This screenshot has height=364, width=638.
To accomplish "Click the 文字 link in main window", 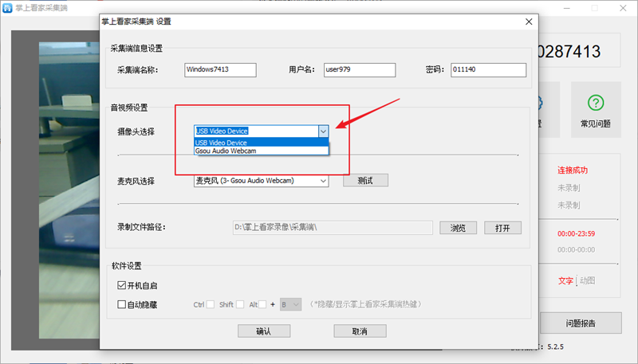I will coord(565,280).
